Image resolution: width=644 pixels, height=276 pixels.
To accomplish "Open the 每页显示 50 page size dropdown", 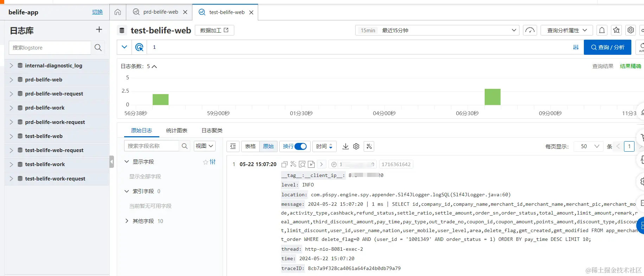I will [x=589, y=146].
